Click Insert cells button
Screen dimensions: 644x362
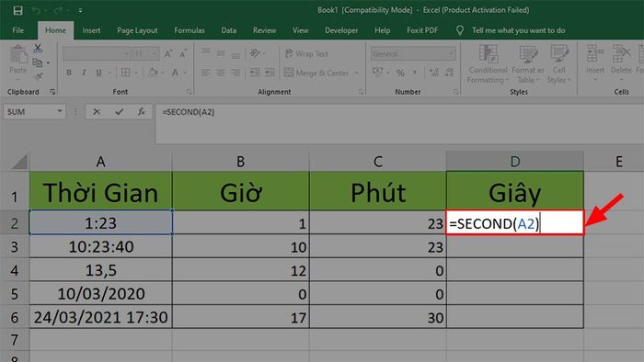594,63
